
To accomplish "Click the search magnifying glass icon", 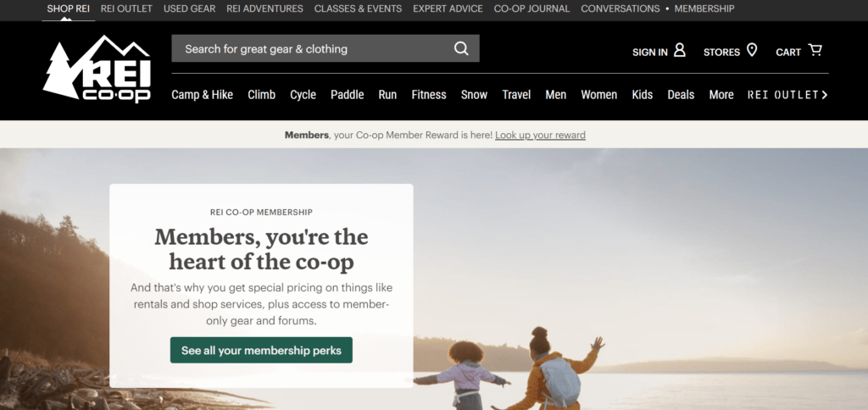I will (x=461, y=48).
